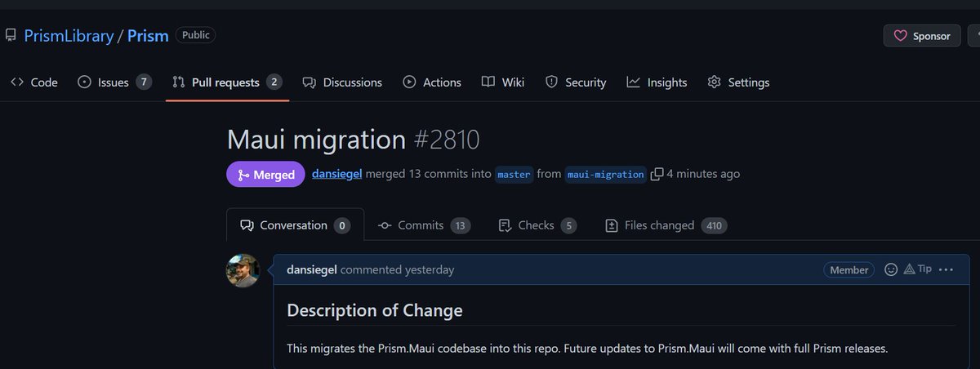Click the merge icon in Merged badge
980x369 pixels.
(243, 175)
